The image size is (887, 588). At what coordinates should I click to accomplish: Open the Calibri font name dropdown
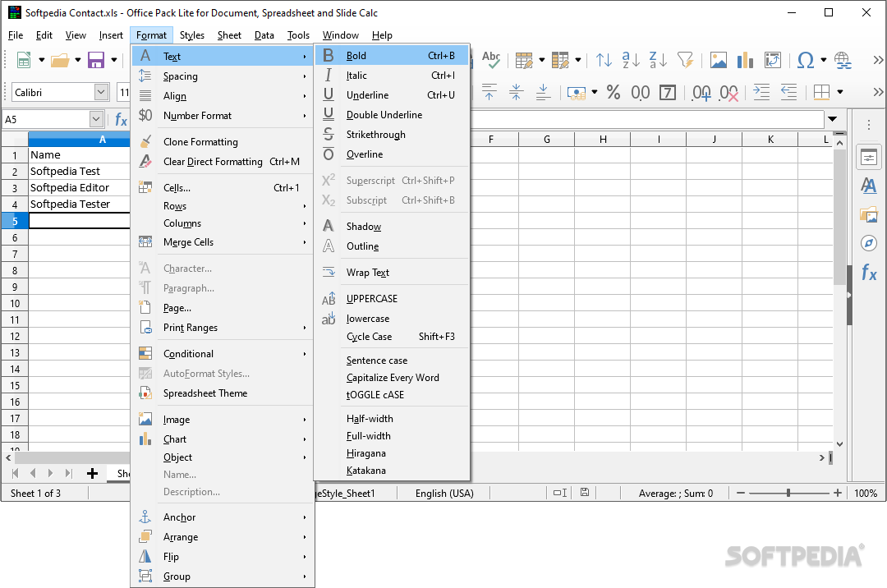click(x=101, y=92)
